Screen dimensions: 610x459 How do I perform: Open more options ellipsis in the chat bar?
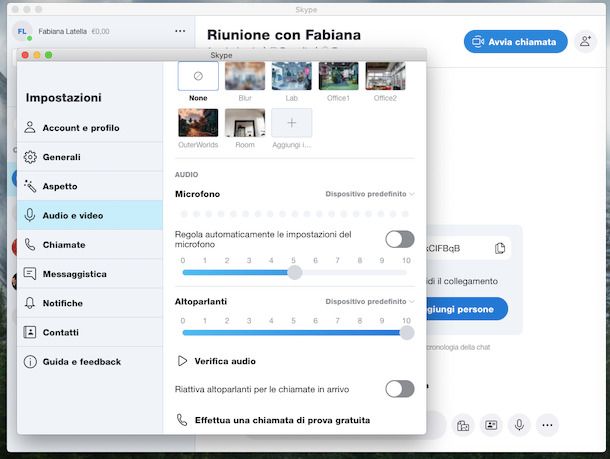pos(547,425)
